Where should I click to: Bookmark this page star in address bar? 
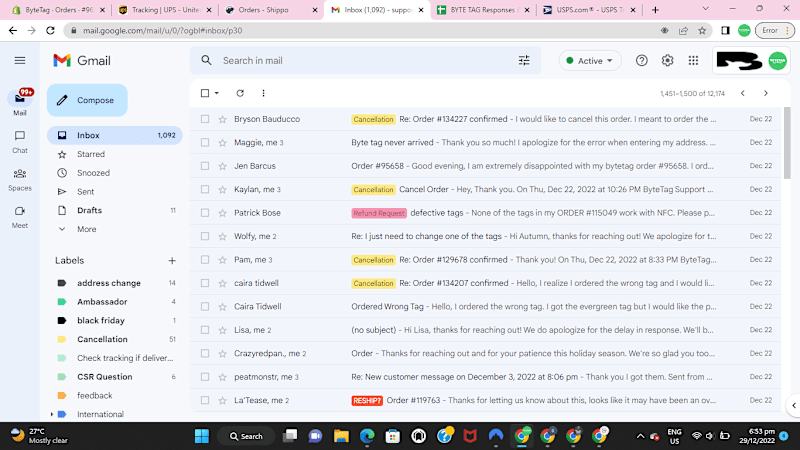point(702,31)
